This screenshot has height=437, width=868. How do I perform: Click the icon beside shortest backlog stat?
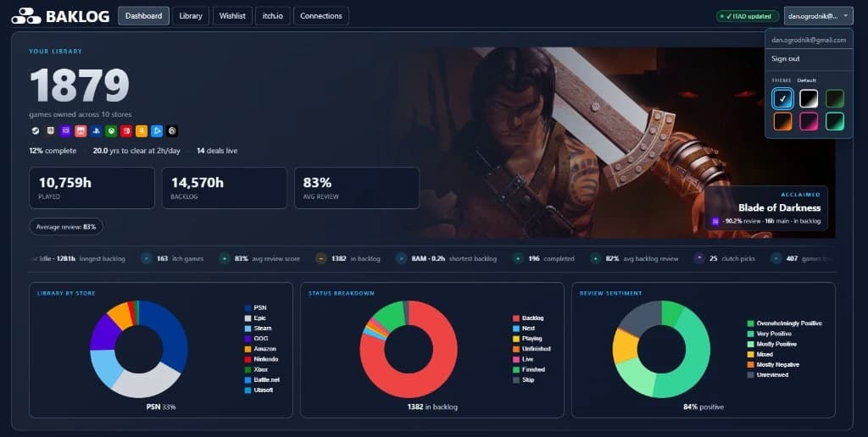pos(401,258)
